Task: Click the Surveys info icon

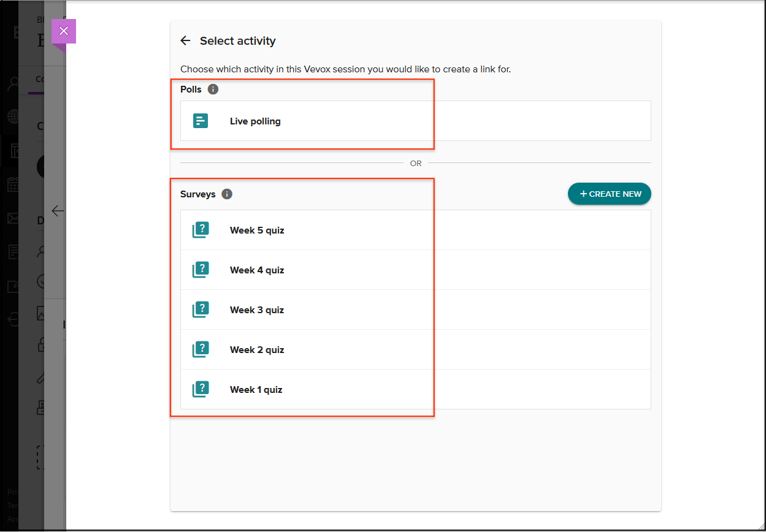Action: coord(227,194)
